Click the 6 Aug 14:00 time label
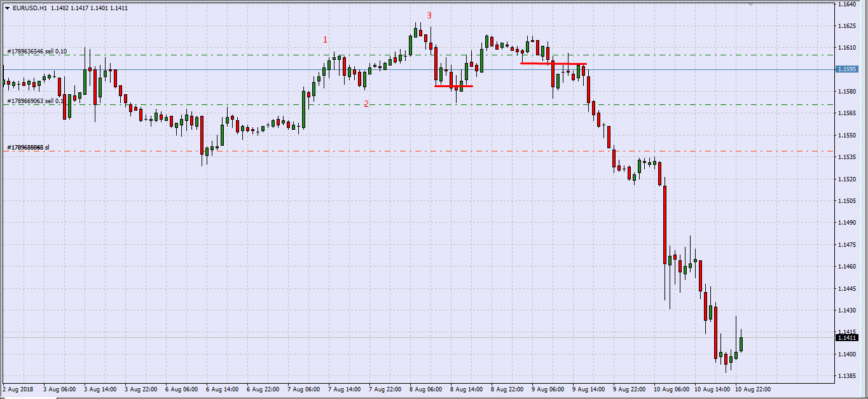This screenshot has height=399, width=868. 223,388
